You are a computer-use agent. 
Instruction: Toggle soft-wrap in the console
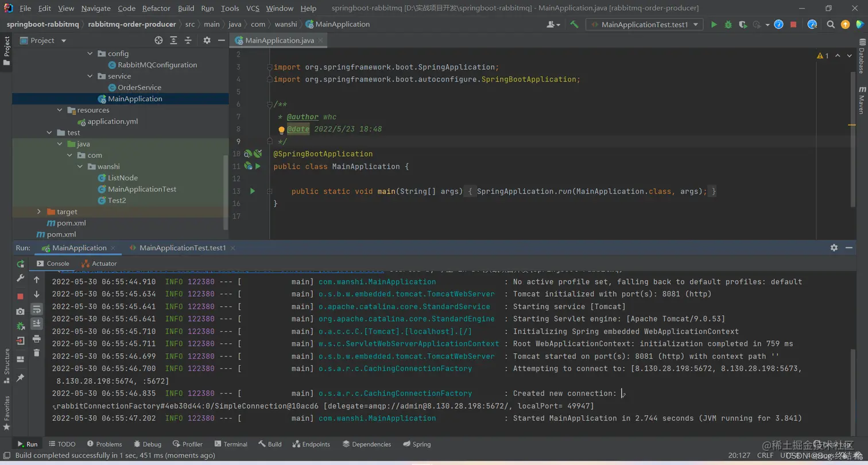click(x=37, y=309)
